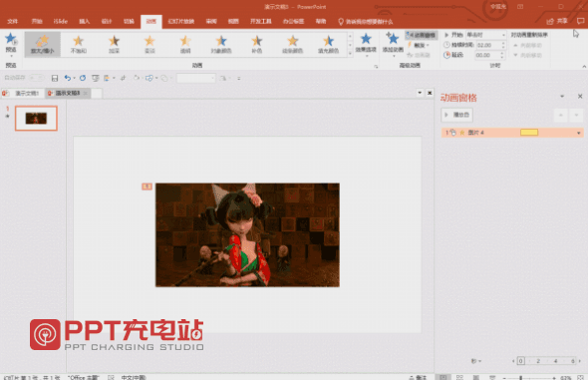The image size is (588, 380).
Task: Switch to the Transitions ribbon tab
Action: [x=129, y=21]
